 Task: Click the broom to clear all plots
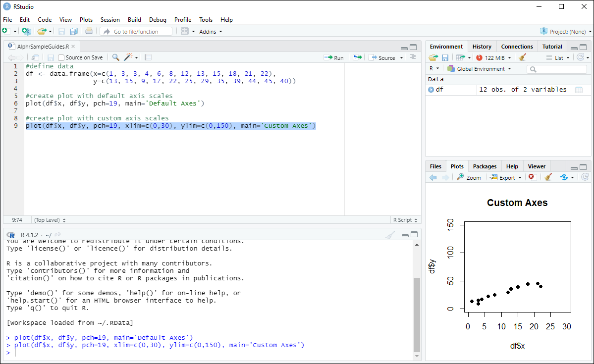[x=548, y=177]
